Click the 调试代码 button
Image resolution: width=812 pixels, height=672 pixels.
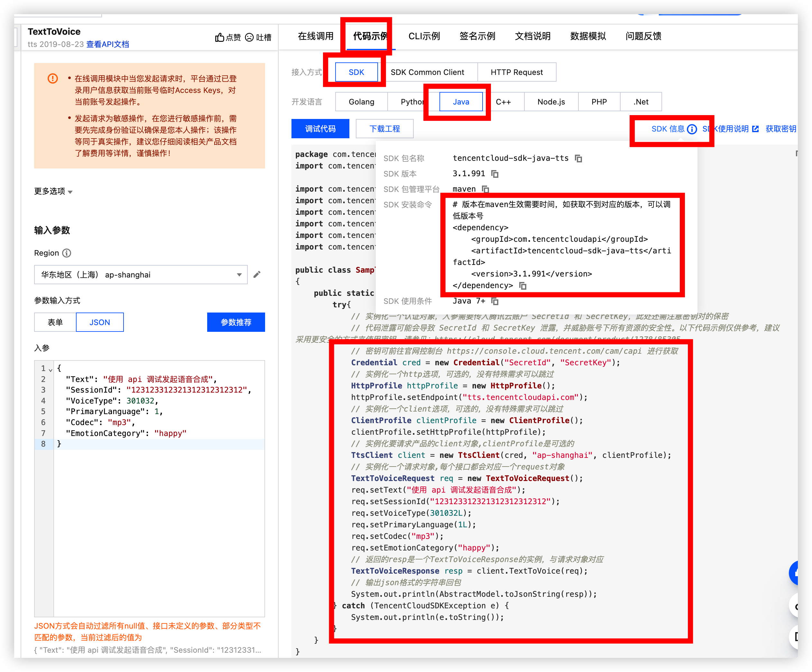[x=320, y=129]
